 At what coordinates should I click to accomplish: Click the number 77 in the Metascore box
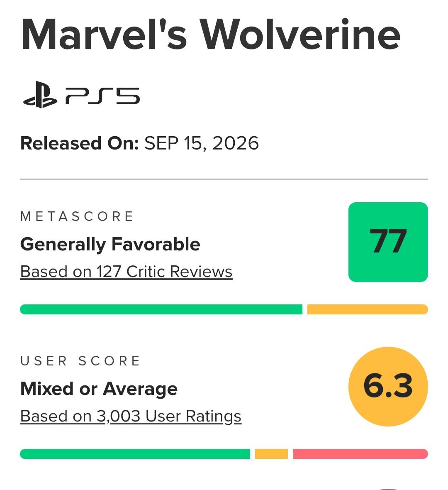(388, 241)
